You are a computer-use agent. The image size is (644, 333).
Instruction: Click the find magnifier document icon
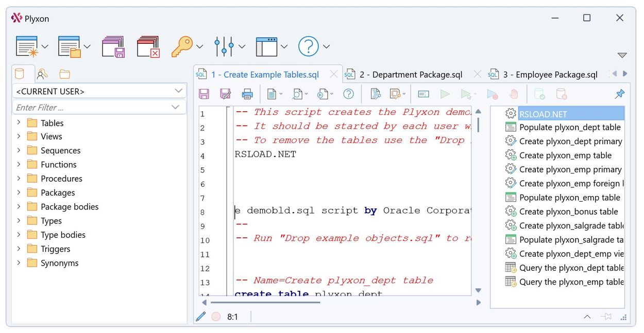[297, 94]
